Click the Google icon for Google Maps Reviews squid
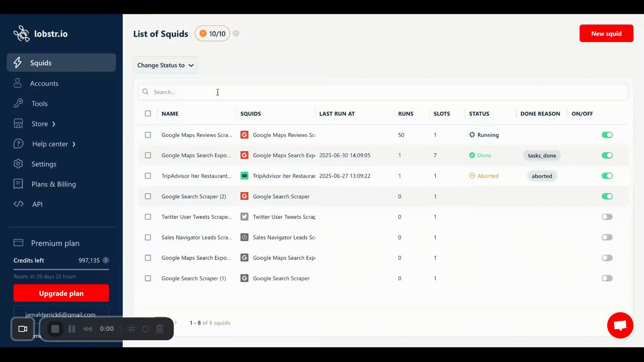Viewport: 644px width, 362px height. [245, 135]
